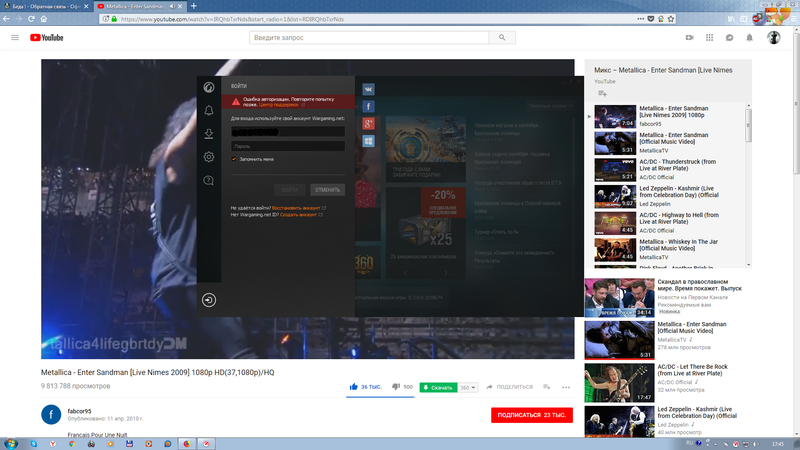Image resolution: width=800 pixels, height=450 pixels.
Task: Toggle the "Запомнить меня" checkbox
Action: [x=234, y=159]
